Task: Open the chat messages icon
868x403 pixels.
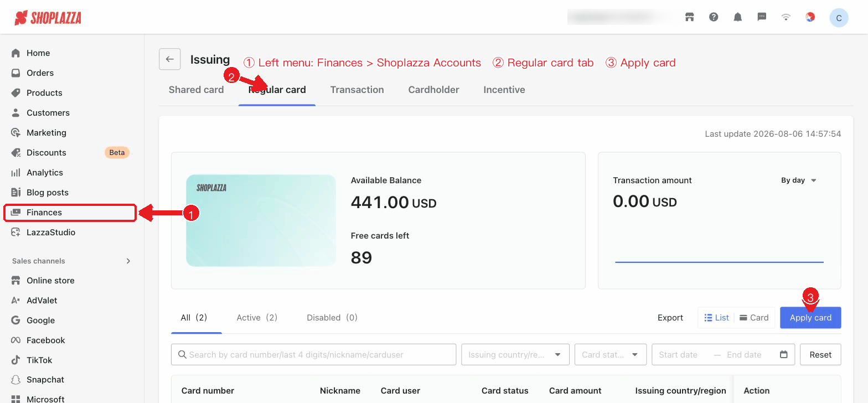Action: (x=762, y=17)
